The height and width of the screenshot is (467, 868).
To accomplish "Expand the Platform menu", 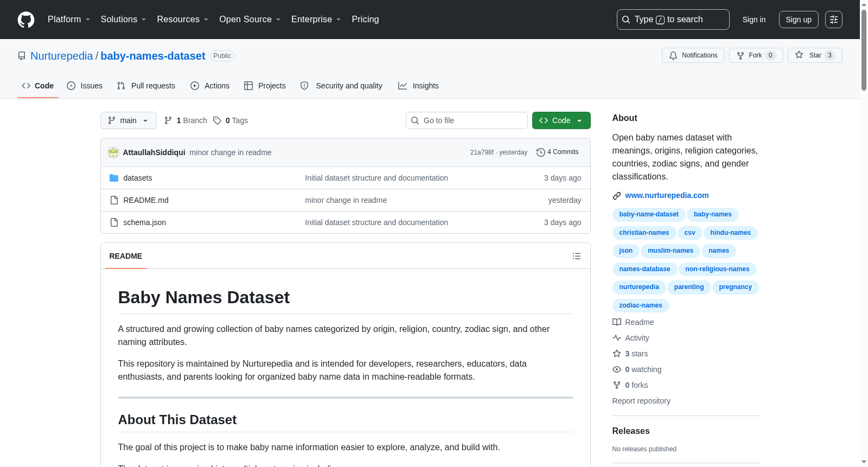I will (x=69, y=20).
